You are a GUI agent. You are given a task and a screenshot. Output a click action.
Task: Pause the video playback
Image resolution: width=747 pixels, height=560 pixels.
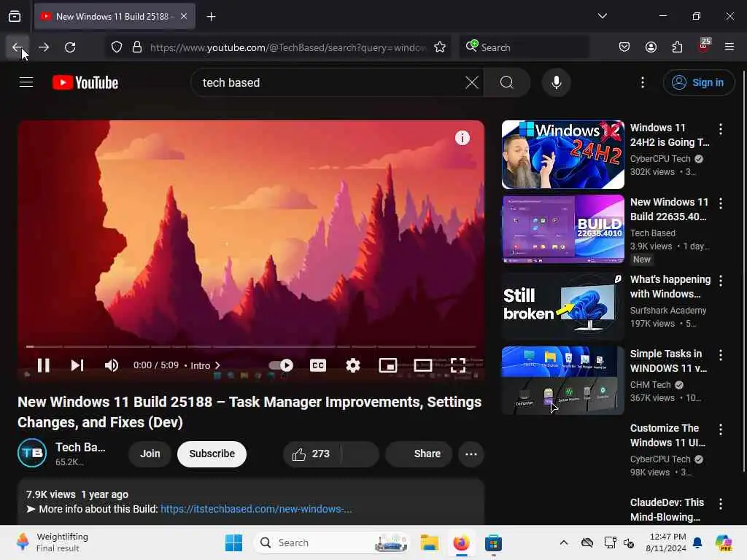point(43,366)
